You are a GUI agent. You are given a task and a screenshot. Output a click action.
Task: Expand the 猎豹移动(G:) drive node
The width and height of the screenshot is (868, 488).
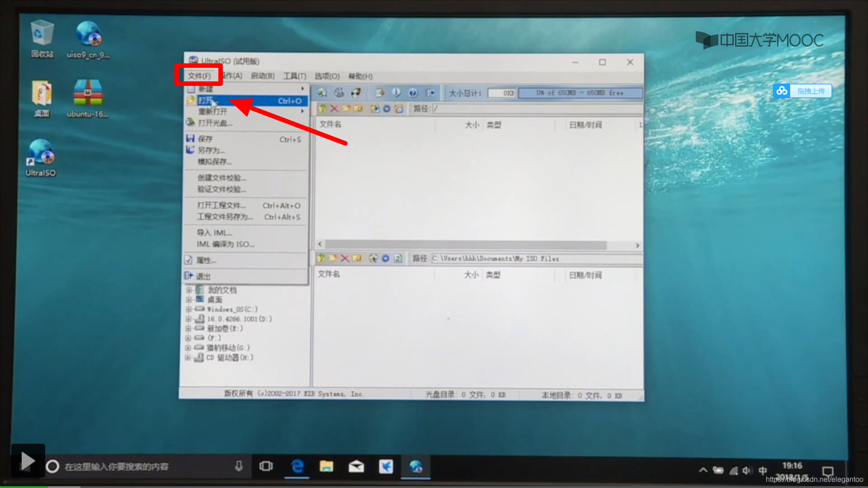click(188, 348)
